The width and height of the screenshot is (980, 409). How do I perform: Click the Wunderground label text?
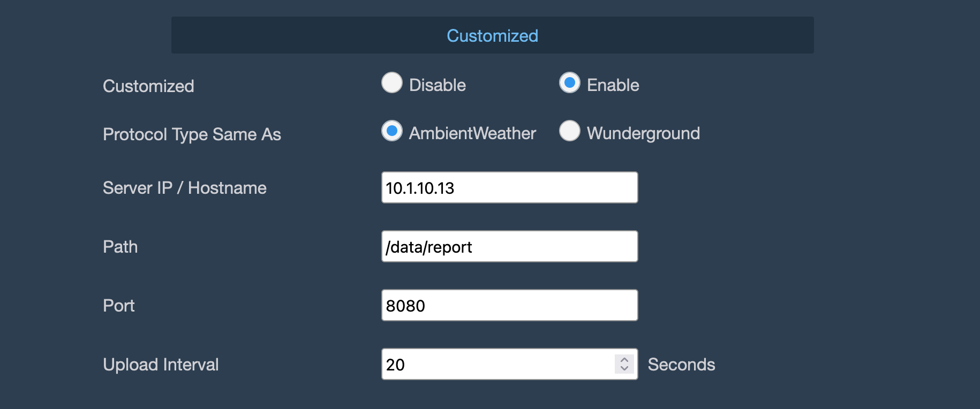point(643,133)
